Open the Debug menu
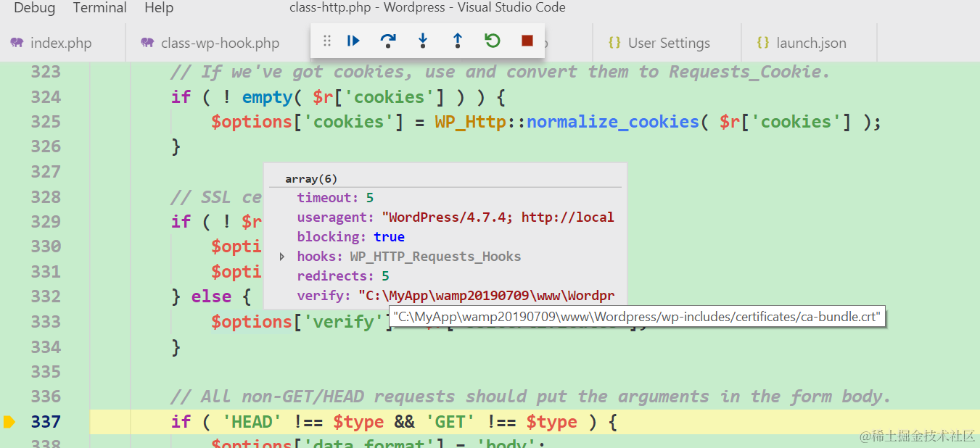This screenshot has height=448, width=980. 34,8
